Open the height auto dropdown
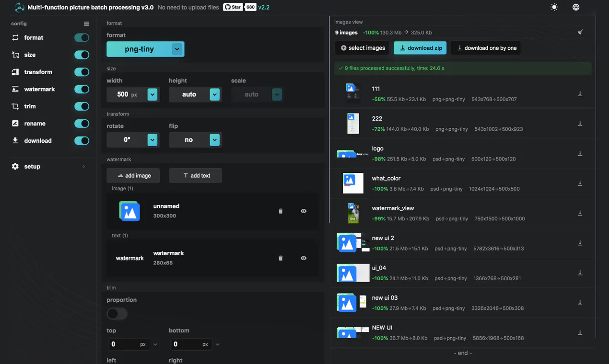 pyautogui.click(x=215, y=94)
